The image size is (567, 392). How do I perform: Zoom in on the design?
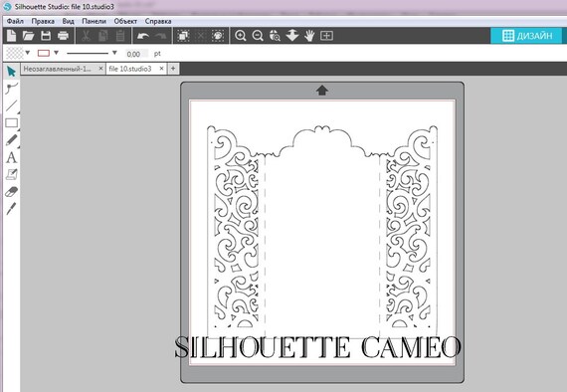tap(241, 36)
